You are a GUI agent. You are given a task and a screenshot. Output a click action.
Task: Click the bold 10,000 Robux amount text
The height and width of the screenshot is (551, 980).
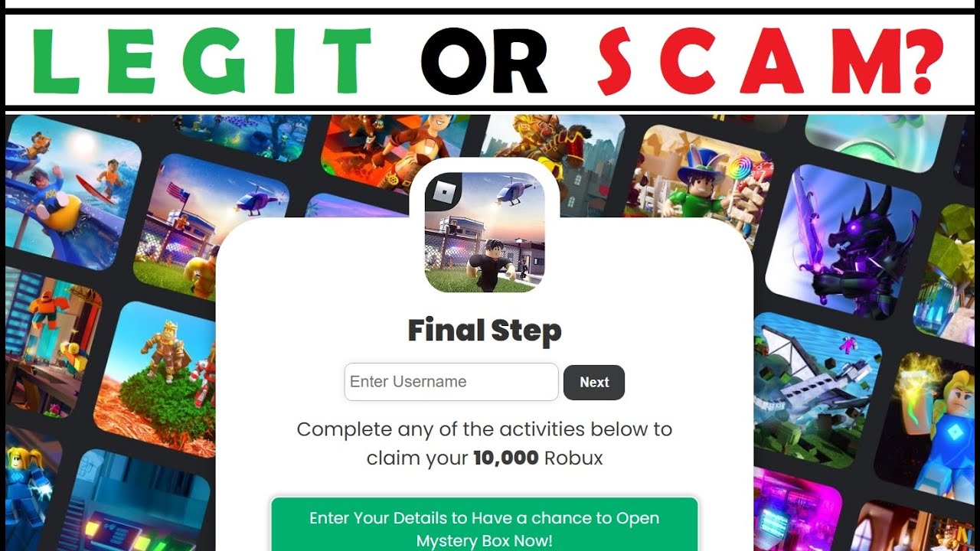[x=506, y=458]
